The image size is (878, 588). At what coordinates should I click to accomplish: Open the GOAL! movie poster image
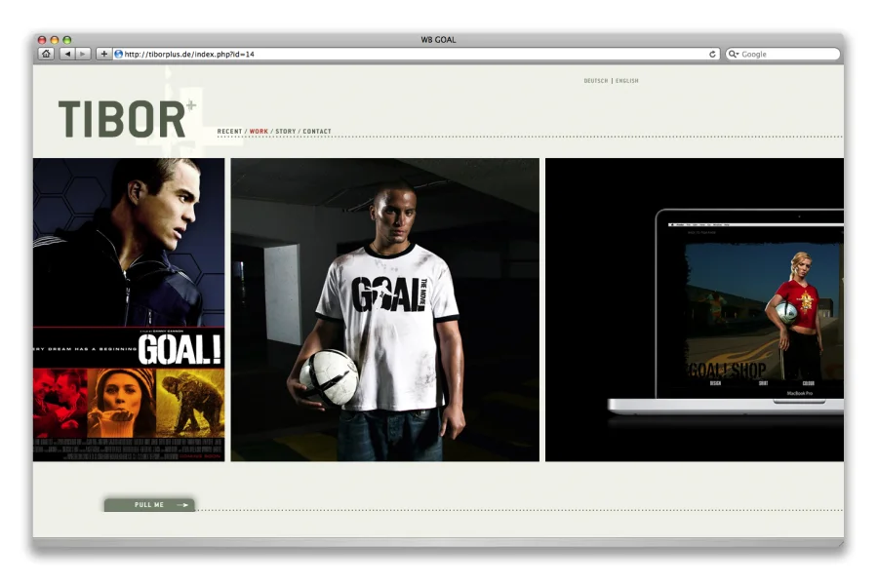click(x=129, y=309)
